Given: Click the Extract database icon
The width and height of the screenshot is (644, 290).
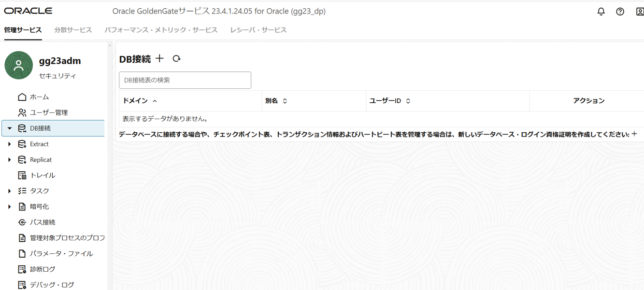Looking at the screenshot, I should coord(22,144).
